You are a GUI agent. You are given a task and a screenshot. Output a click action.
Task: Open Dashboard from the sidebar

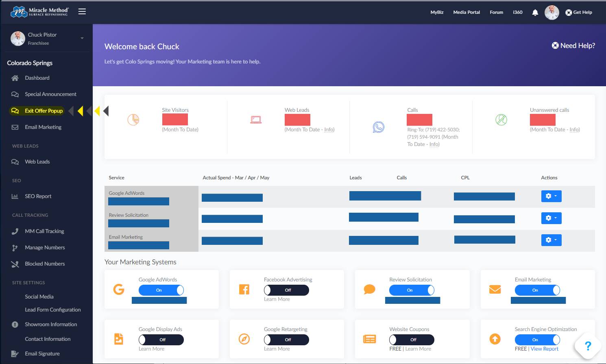37,78
